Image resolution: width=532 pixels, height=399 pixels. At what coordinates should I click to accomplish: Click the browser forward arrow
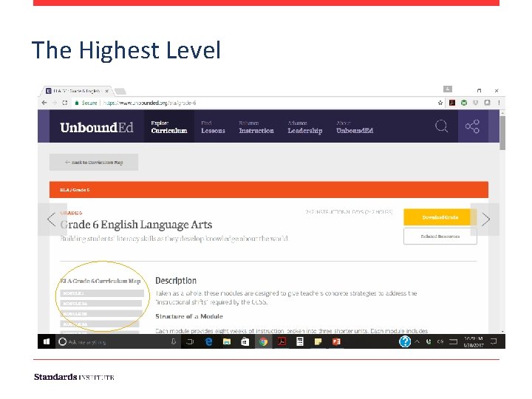pyautogui.click(x=54, y=103)
